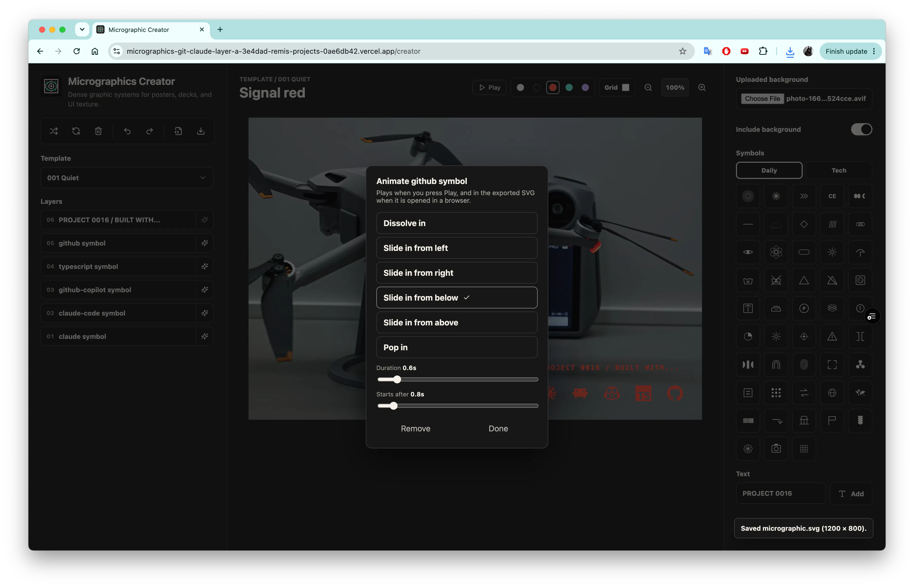Screen dimensions: 914x588
Task: Select the red color swatch
Action: click(553, 87)
